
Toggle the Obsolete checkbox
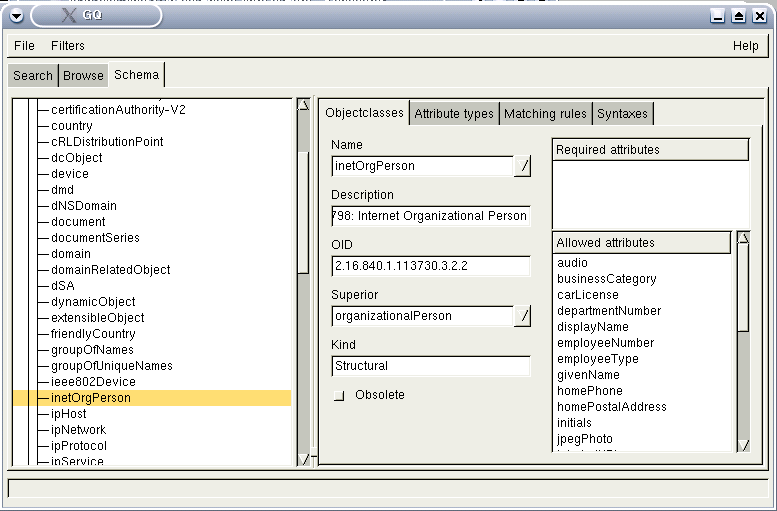tap(339, 395)
